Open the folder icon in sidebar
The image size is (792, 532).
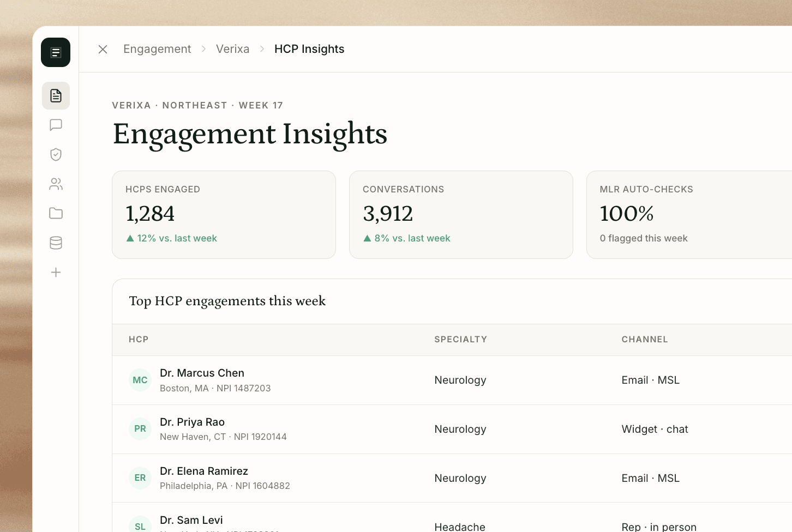pos(56,213)
